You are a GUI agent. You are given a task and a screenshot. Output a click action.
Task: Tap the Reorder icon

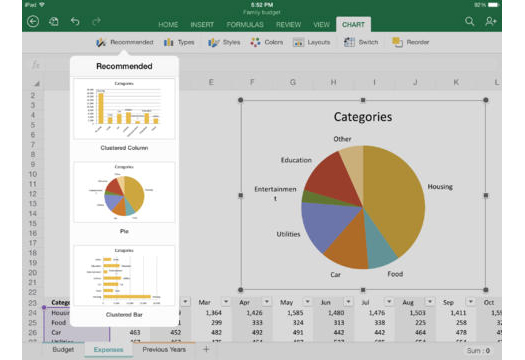(x=397, y=43)
